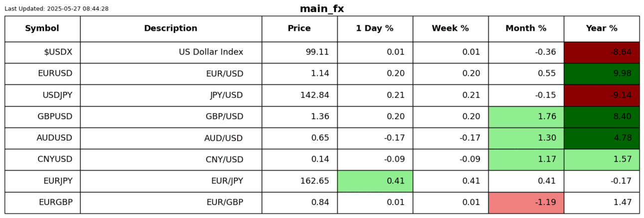Select the dark green 9.98 year cell
This screenshot has height=218, width=644.
pyautogui.click(x=602, y=74)
